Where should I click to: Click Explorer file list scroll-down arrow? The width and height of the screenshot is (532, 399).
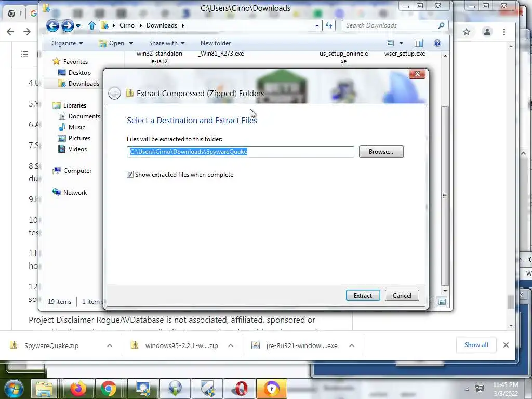click(x=445, y=291)
